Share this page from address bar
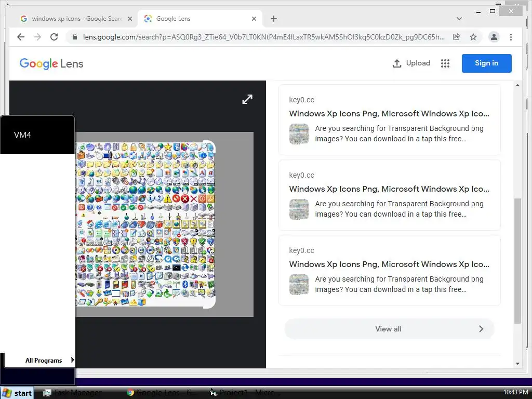 coord(456,37)
